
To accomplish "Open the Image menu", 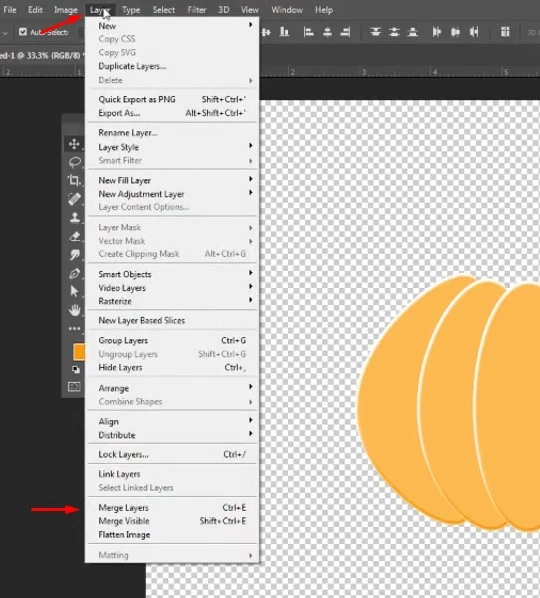I will (x=66, y=10).
